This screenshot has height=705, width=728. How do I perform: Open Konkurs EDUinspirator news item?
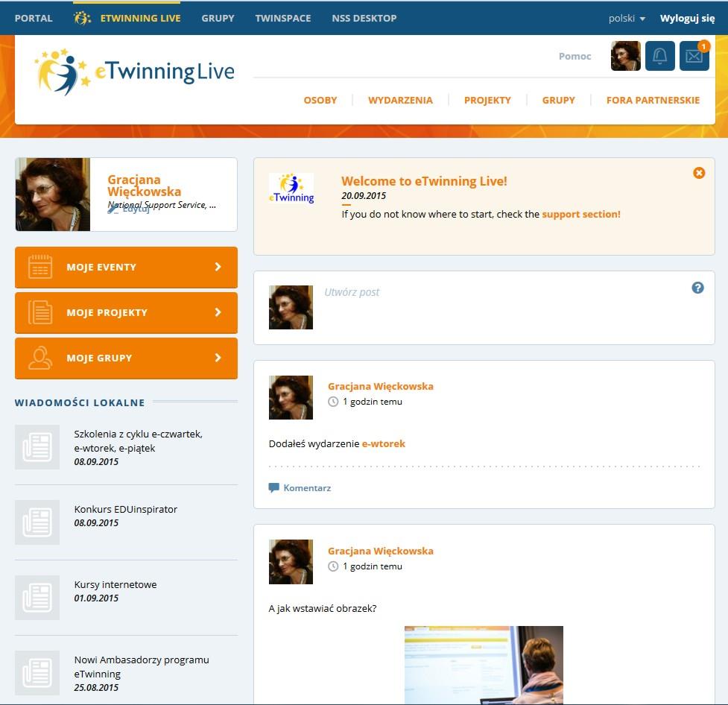[x=125, y=509]
